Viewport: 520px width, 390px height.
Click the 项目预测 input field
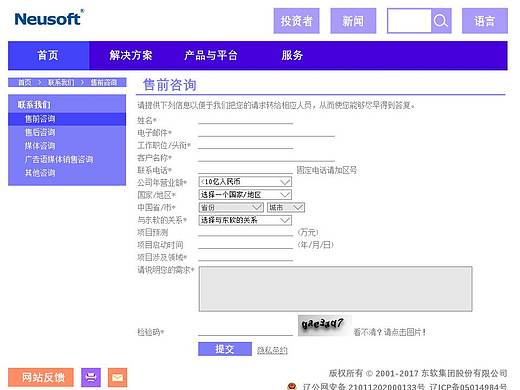[245, 232]
